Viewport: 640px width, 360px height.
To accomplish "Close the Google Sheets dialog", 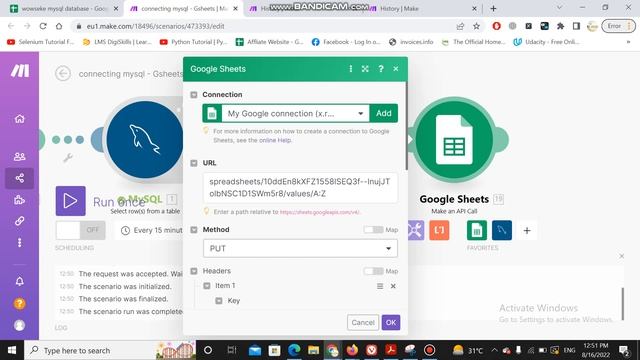I will tap(396, 69).
